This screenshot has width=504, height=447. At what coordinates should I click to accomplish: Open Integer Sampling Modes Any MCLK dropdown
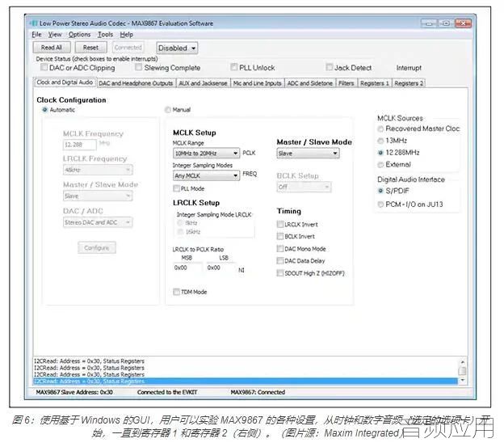click(206, 175)
